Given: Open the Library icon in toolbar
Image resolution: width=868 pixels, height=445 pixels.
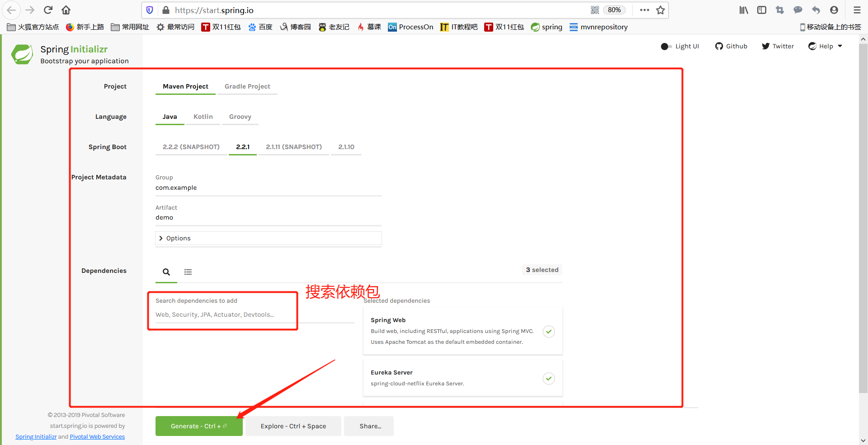Looking at the screenshot, I should coord(744,10).
